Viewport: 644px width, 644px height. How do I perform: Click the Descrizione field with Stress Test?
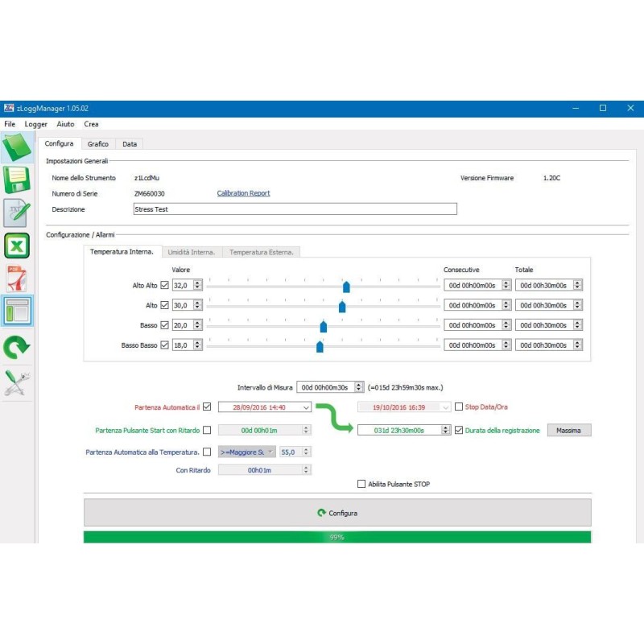coord(295,209)
